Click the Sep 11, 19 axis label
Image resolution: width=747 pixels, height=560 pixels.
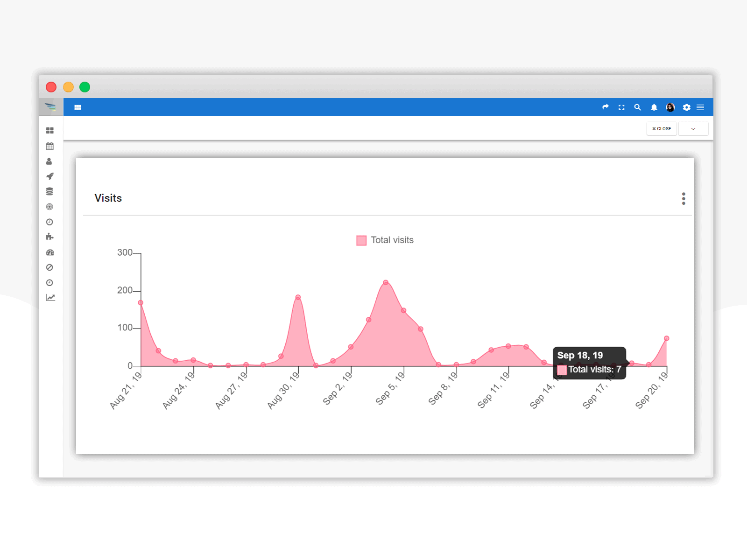(494, 390)
